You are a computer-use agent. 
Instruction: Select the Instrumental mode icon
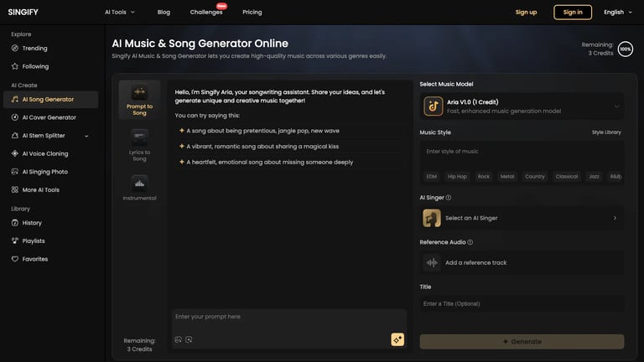pyautogui.click(x=139, y=183)
